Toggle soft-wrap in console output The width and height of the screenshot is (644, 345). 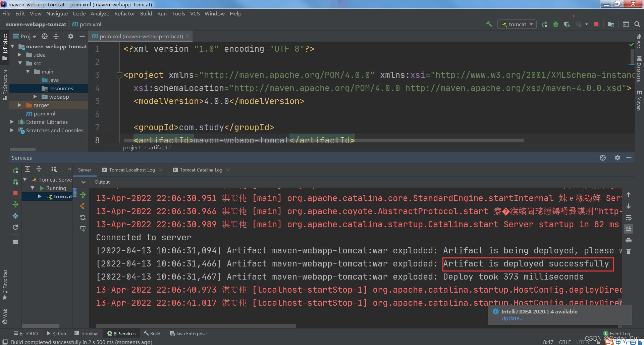[x=629, y=217]
